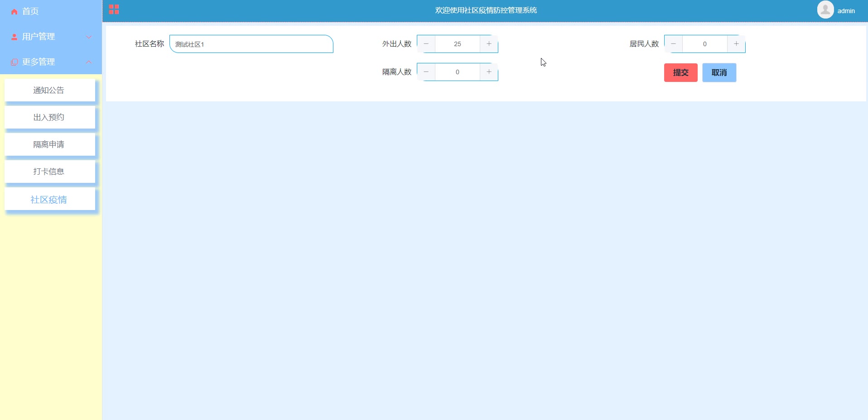Screen dimensions: 868x420
Task: Click the 用户管理 menu label
Action: [39, 37]
